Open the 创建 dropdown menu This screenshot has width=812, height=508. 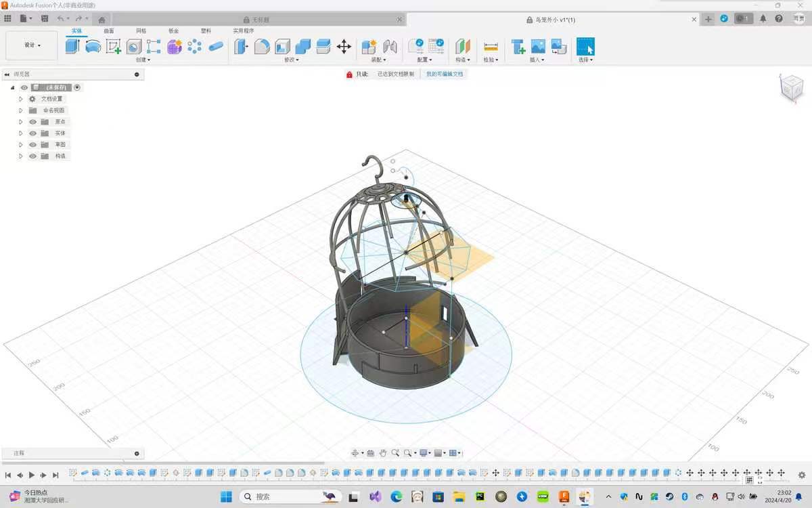click(x=143, y=60)
